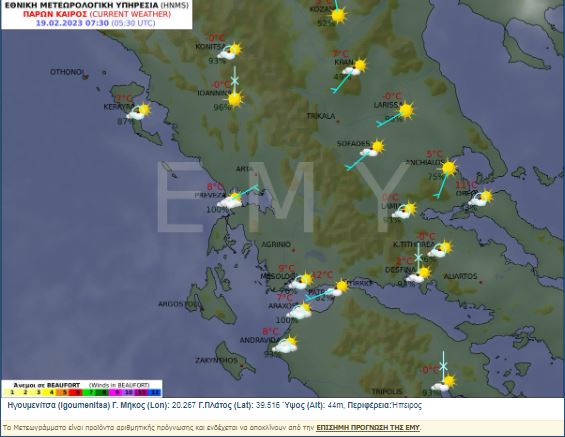Screen dimensions: 565x437
Task: Select the 87% humidity value at Kerkyra
Action: [x=125, y=121]
